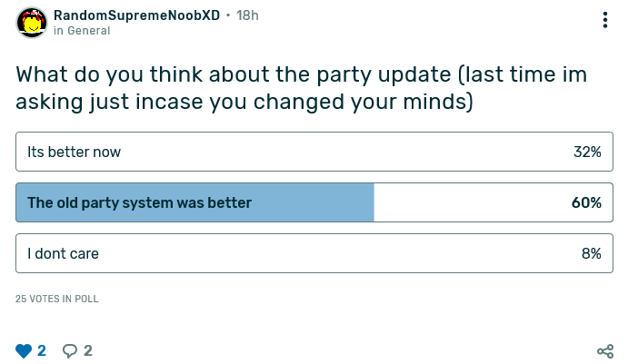638x364 pixels.
Task: Click RandomSupremeNoobXD's avatar image
Action: 33,23
